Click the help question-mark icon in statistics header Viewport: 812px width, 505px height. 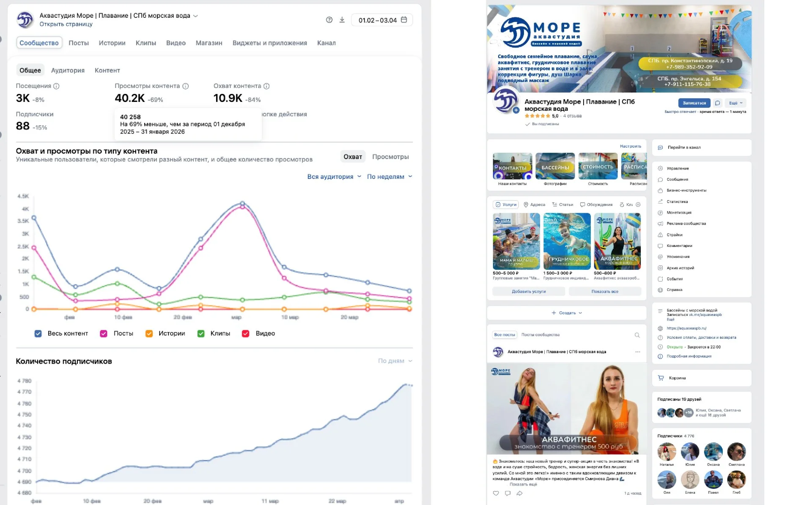329,20
